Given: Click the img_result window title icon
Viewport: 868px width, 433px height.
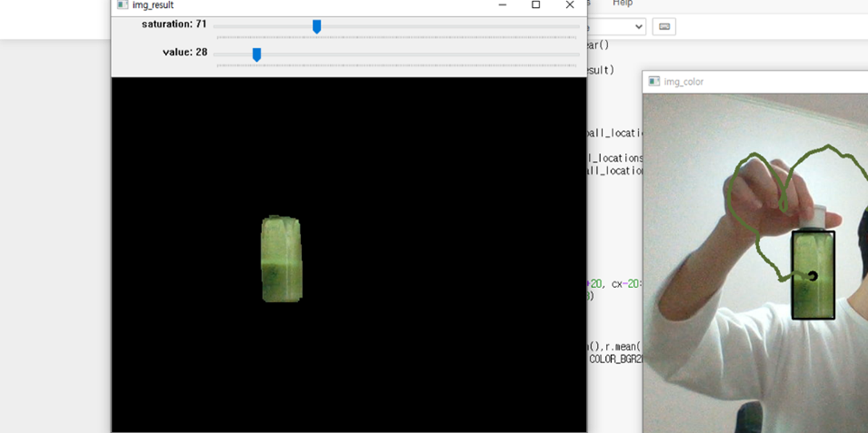Looking at the screenshot, I should (x=122, y=5).
